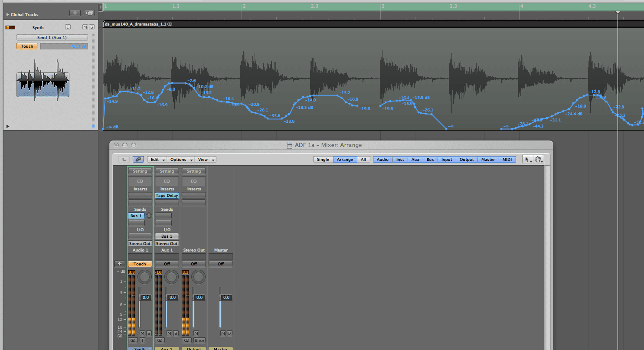Click the Bus 1 send level knob
Screen dimensions: 644x350
coord(149,216)
